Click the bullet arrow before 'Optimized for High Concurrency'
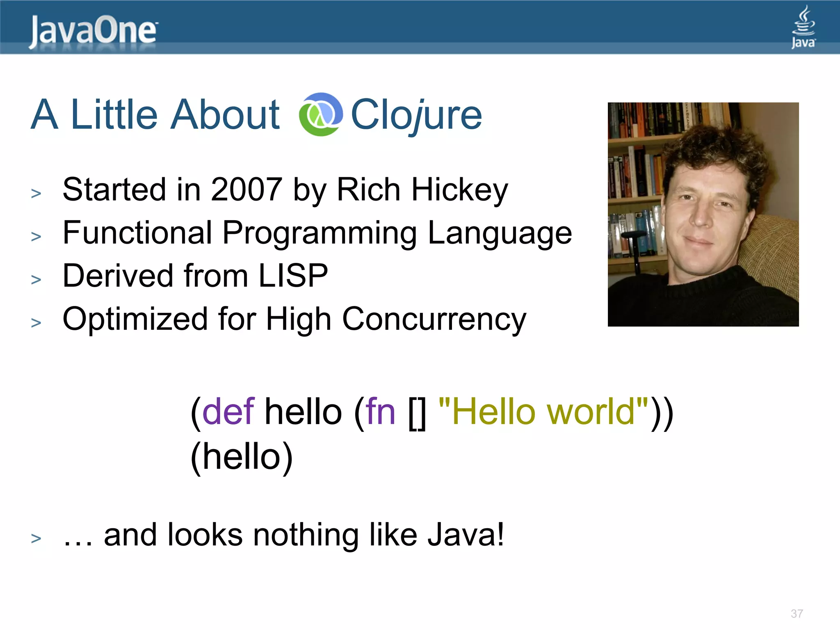840x630 pixels. (36, 323)
